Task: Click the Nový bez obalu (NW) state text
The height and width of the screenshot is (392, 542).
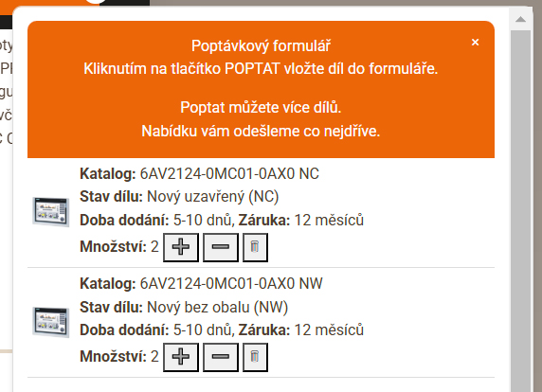Action: tap(217, 308)
